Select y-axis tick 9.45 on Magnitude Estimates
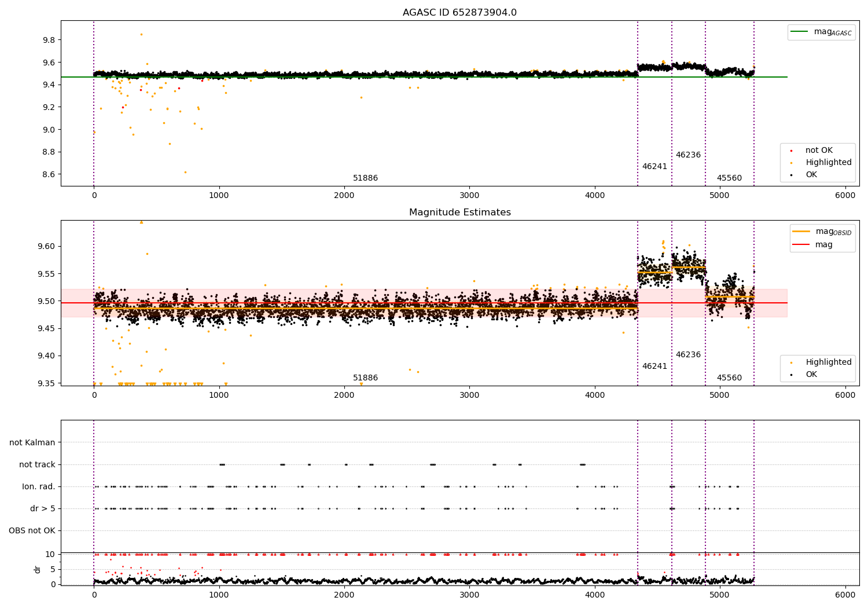 46,328
